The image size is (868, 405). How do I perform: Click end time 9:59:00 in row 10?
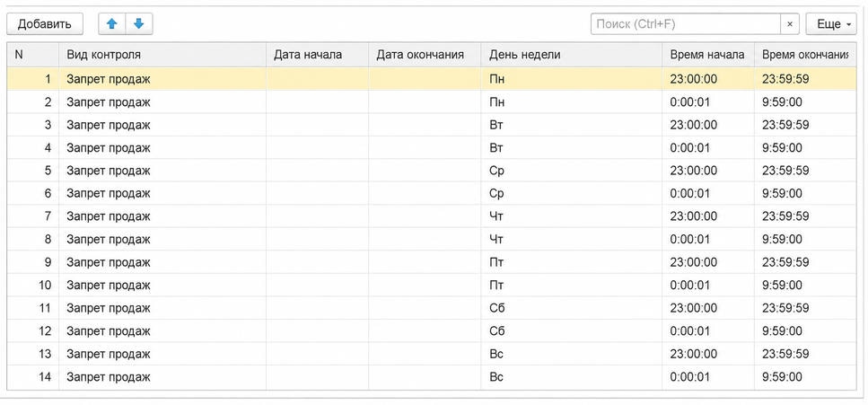pos(805,285)
